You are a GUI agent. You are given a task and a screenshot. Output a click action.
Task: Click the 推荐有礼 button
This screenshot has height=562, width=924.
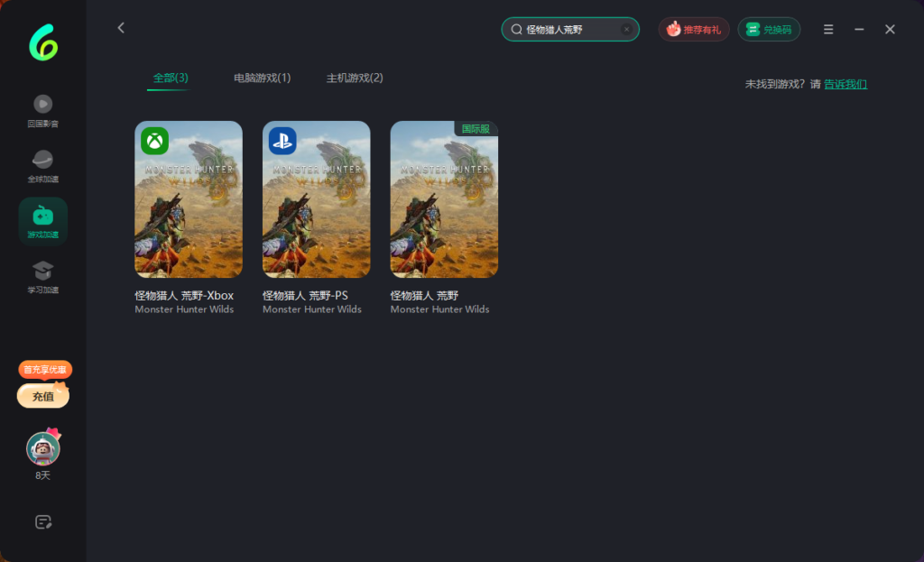693,30
